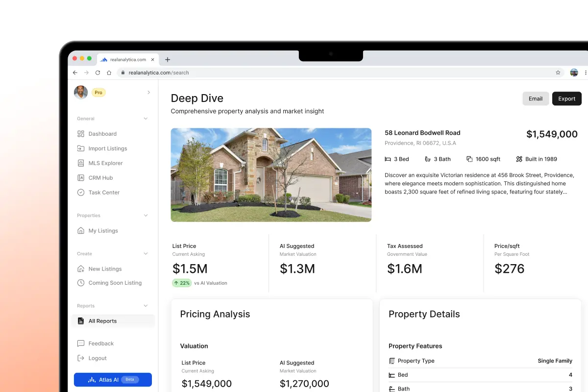The image size is (588, 392).
Task: Launch the Atlas AI assistant
Action: [113, 379]
